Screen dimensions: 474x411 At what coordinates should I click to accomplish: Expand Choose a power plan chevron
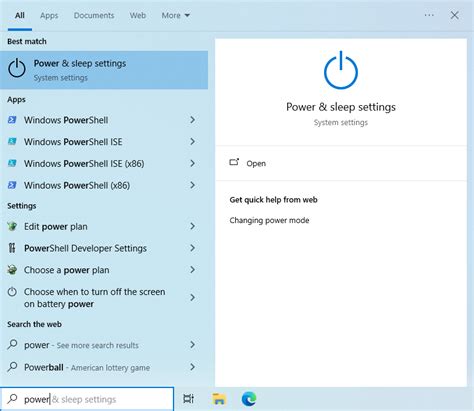click(x=193, y=270)
